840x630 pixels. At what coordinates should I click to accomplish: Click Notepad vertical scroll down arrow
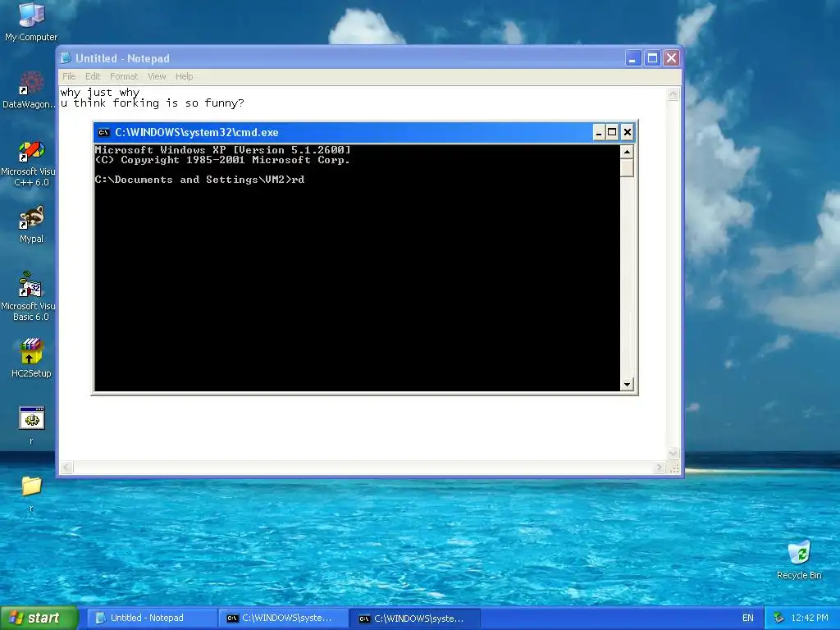(673, 453)
